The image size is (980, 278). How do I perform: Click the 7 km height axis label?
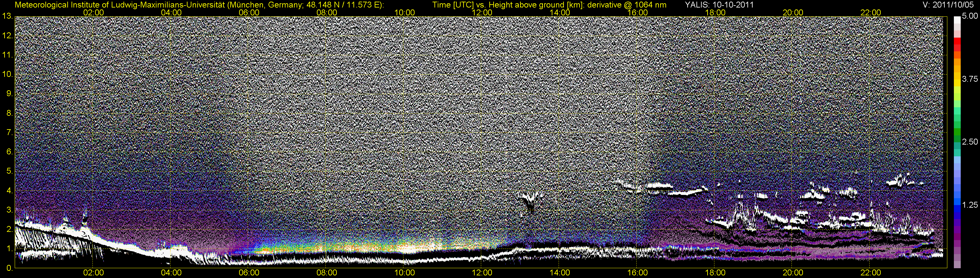(x=9, y=133)
